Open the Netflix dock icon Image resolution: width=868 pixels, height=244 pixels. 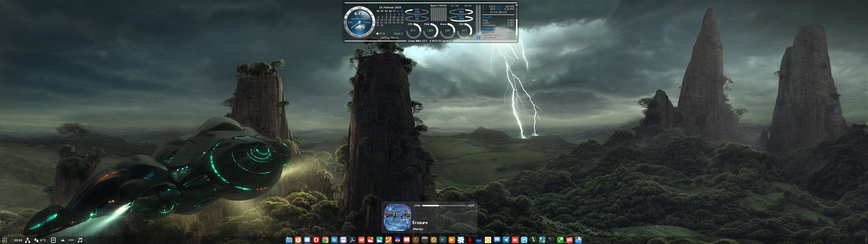click(470, 240)
